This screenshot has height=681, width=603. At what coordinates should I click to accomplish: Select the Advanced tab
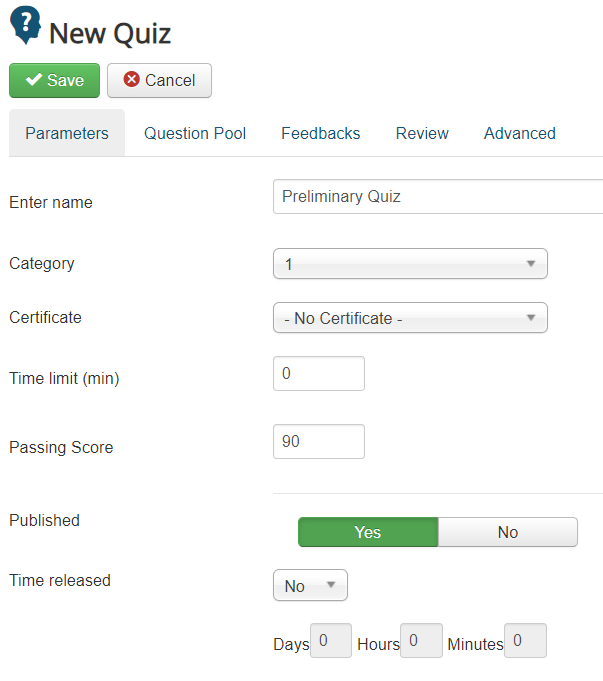(x=519, y=133)
